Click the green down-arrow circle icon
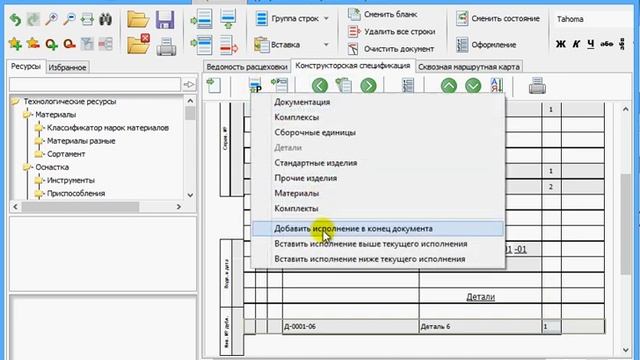 click(473, 86)
